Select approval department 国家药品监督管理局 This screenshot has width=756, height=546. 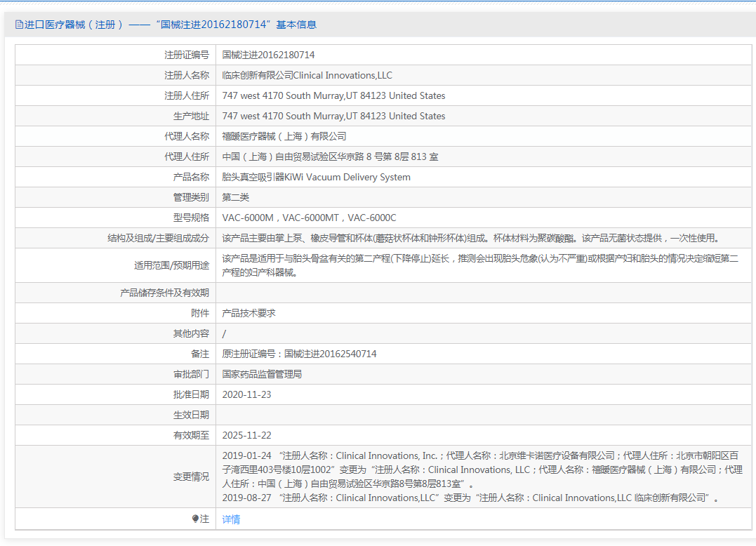[262, 374]
